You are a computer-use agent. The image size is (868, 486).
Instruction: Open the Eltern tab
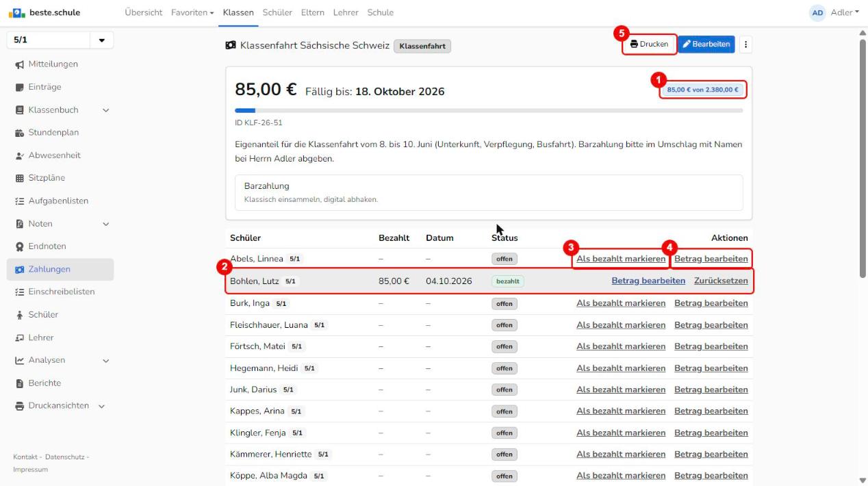pyautogui.click(x=313, y=12)
